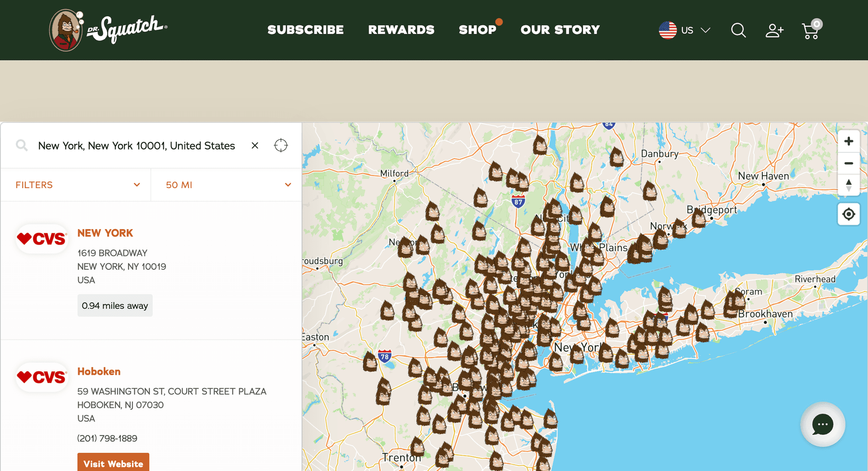Click the Visit Website button for Hoboken
The height and width of the screenshot is (471, 868).
113,463
